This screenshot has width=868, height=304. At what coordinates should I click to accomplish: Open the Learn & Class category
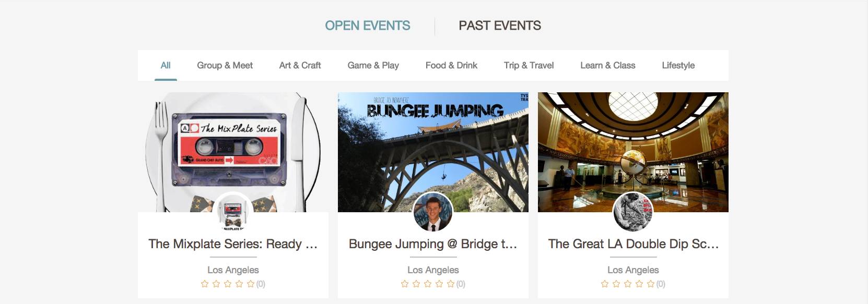[x=607, y=65]
